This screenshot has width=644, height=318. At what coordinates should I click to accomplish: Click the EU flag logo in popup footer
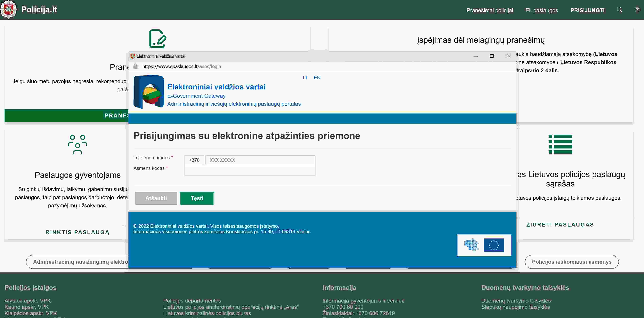click(494, 245)
